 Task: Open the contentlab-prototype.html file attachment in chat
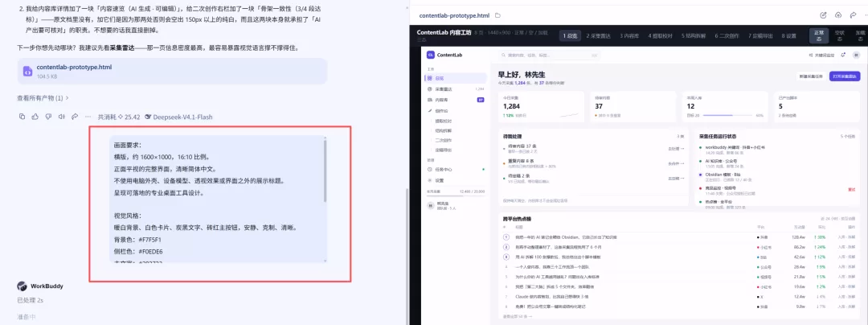coord(172,71)
